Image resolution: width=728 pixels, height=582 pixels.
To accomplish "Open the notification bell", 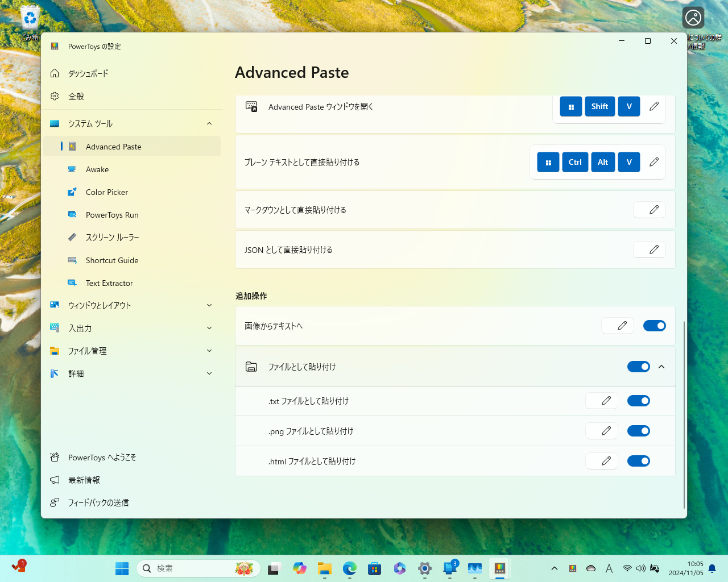I will 712,568.
